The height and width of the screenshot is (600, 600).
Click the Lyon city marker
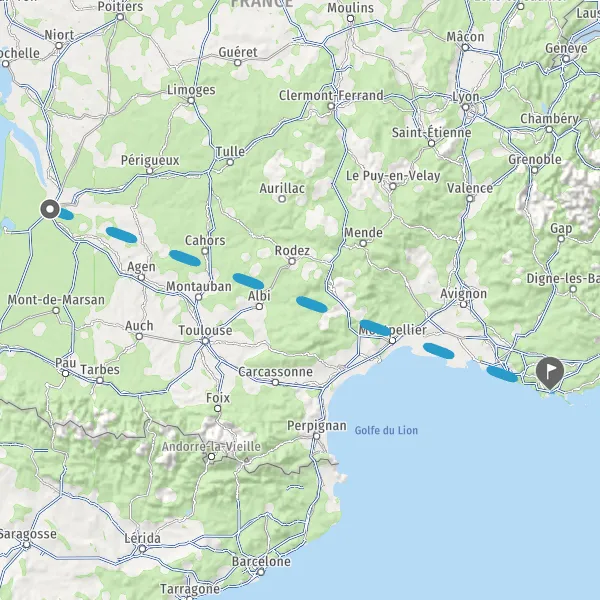point(465,107)
